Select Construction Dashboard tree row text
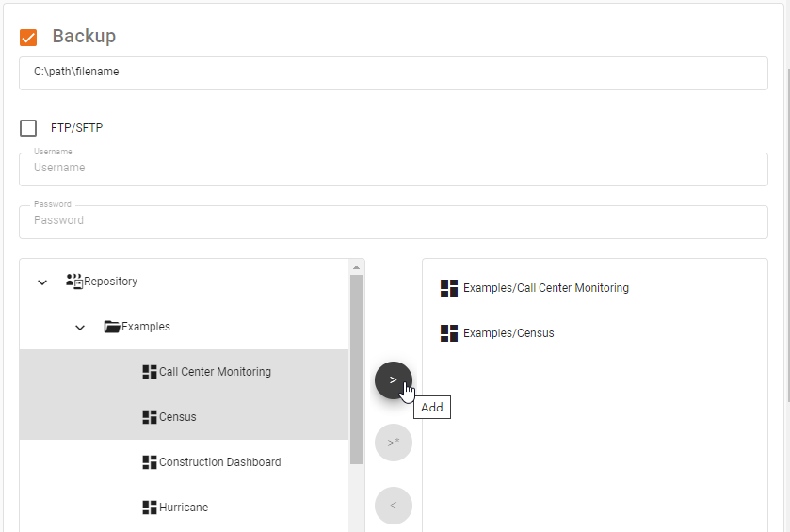This screenshot has width=790, height=532. tap(220, 462)
